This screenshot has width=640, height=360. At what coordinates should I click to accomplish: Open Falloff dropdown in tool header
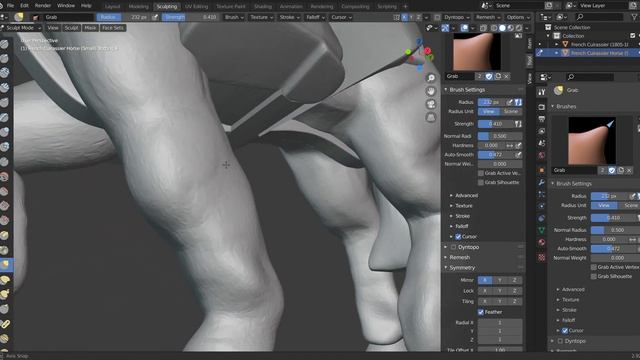click(x=316, y=17)
